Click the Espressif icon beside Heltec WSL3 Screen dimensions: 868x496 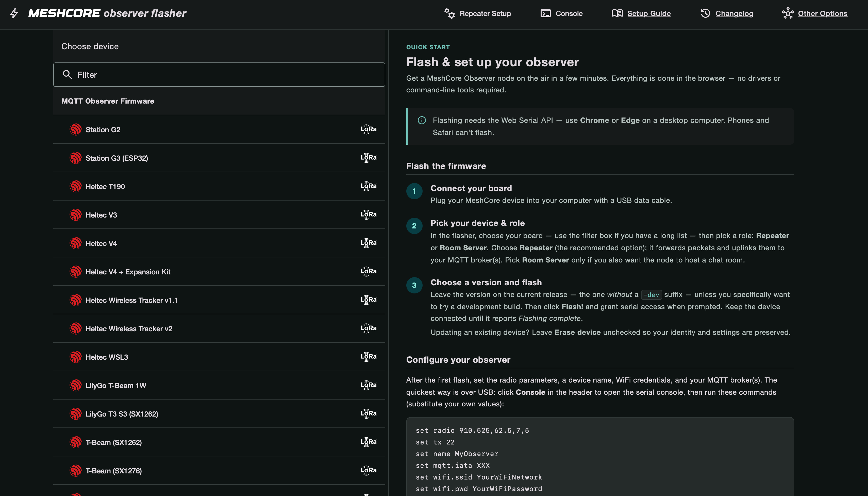(x=76, y=357)
